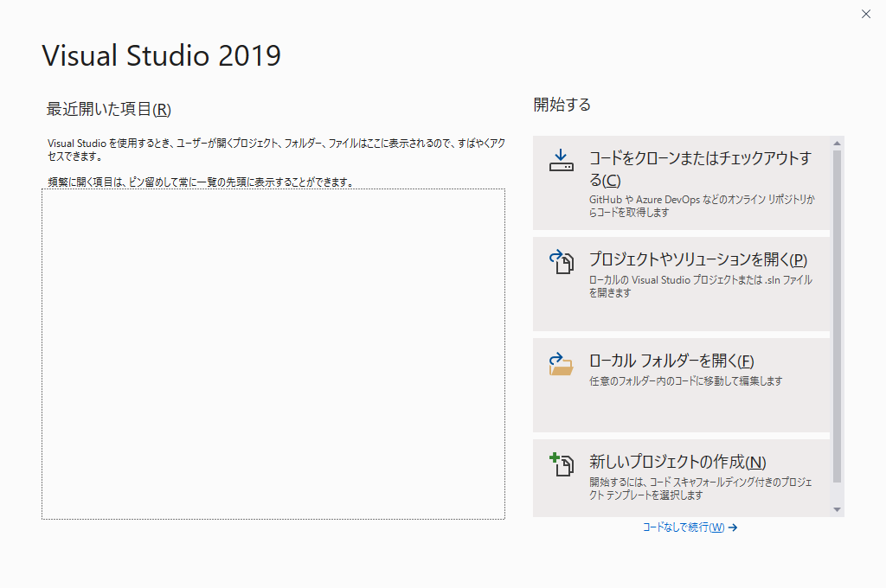Click the open project or solution icon

[561, 261]
